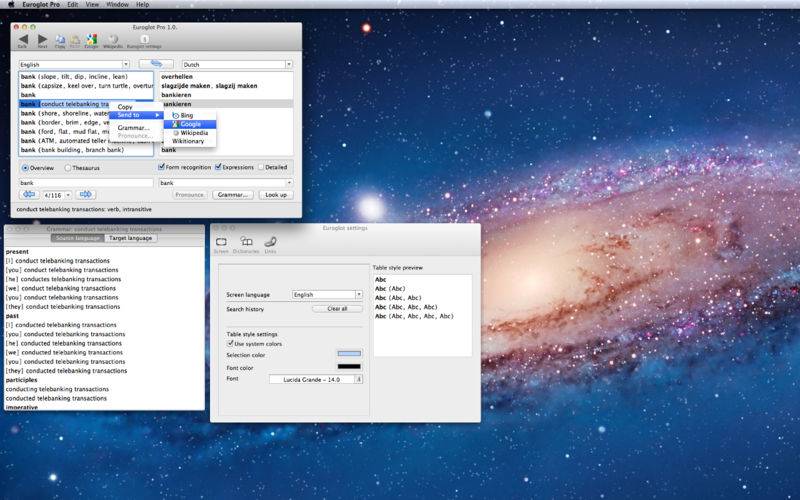The width and height of the screenshot is (800, 500).
Task: Open the Window menu in the menu bar
Action: tap(117, 4)
